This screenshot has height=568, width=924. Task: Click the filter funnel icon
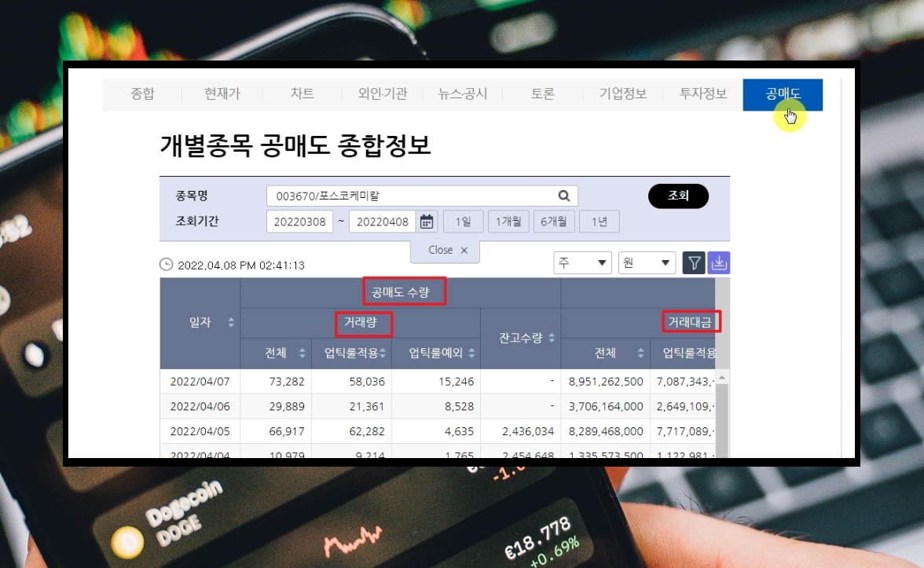[694, 262]
